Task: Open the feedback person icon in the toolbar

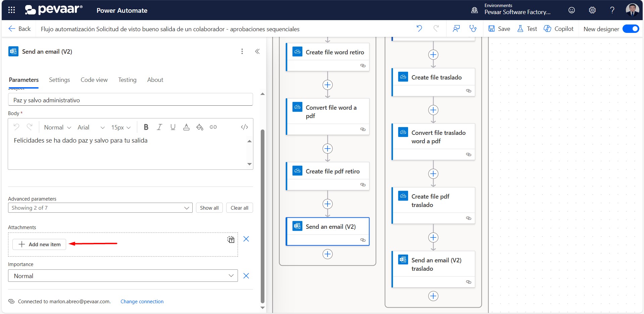Action: point(456,29)
